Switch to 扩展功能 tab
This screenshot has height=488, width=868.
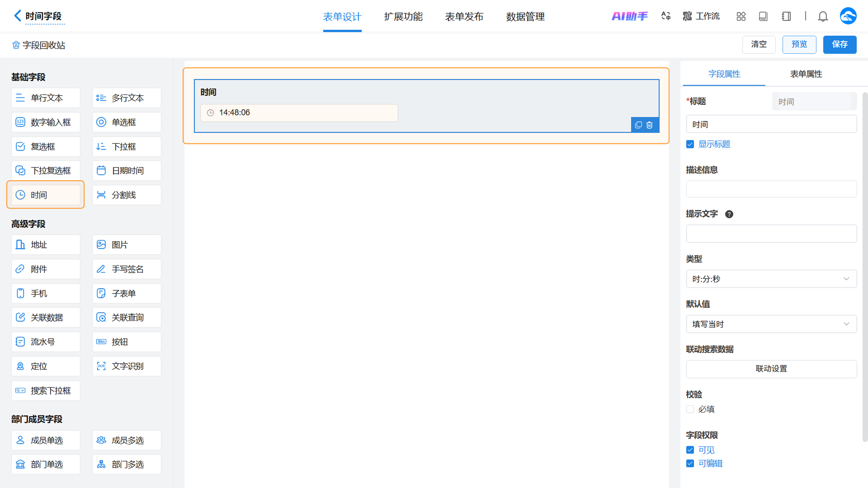(x=403, y=16)
